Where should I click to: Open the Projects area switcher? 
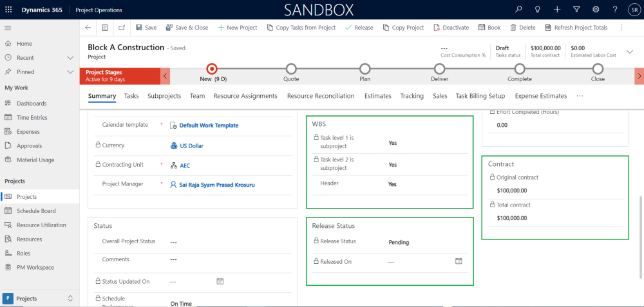tap(39, 299)
